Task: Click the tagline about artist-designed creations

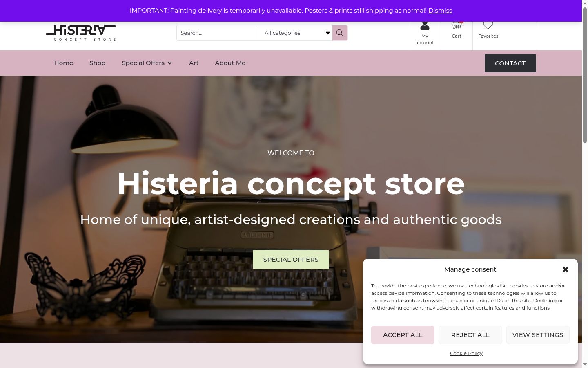Action: [291, 220]
